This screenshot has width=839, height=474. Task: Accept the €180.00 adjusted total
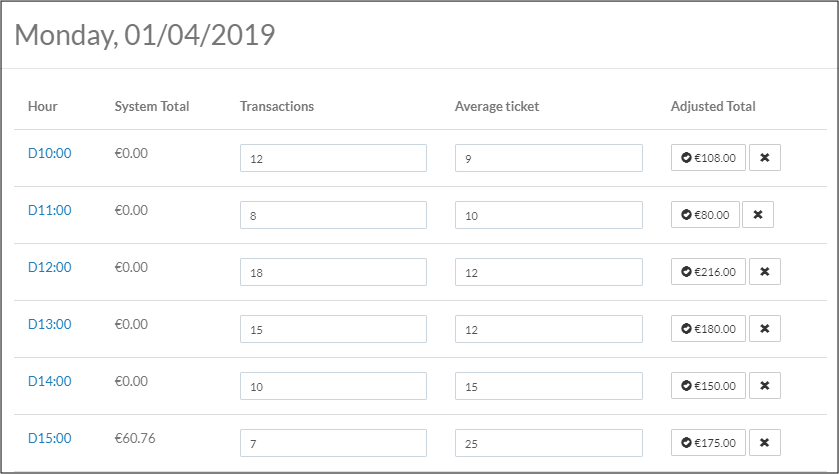pos(708,329)
